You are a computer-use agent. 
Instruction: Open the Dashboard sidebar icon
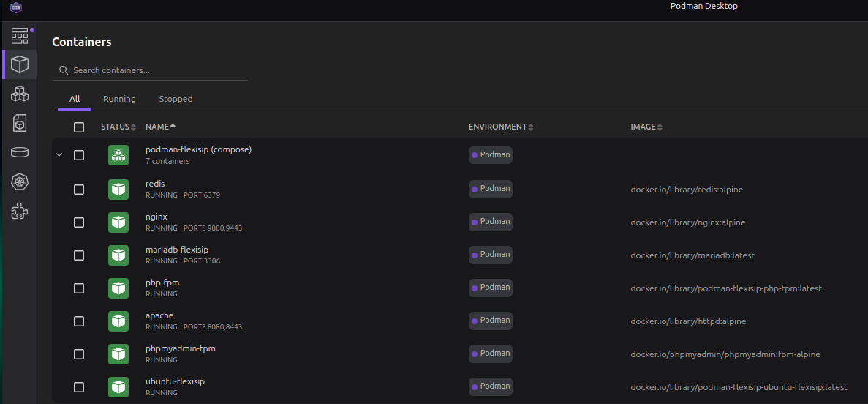[19, 36]
